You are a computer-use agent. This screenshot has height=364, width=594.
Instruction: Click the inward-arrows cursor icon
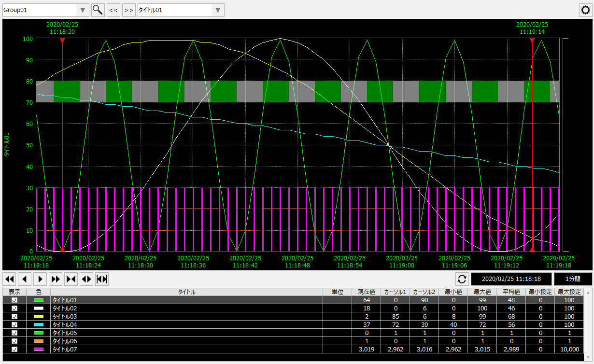(x=71, y=279)
